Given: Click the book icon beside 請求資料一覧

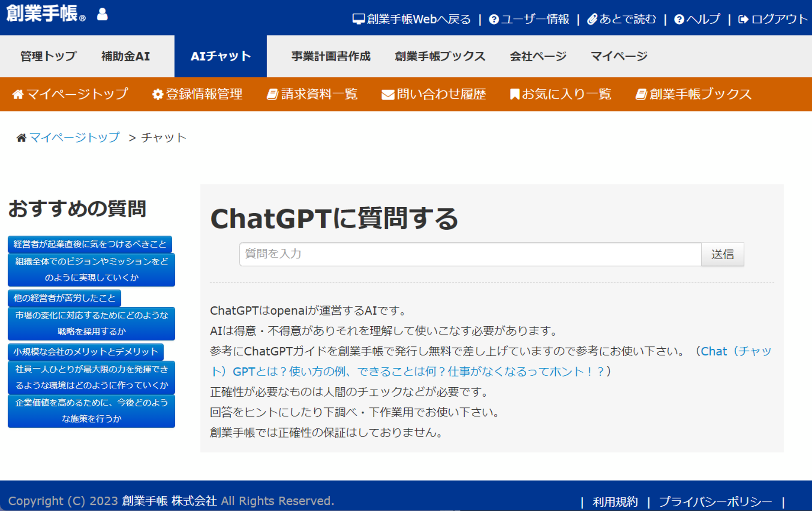Looking at the screenshot, I should (x=273, y=94).
